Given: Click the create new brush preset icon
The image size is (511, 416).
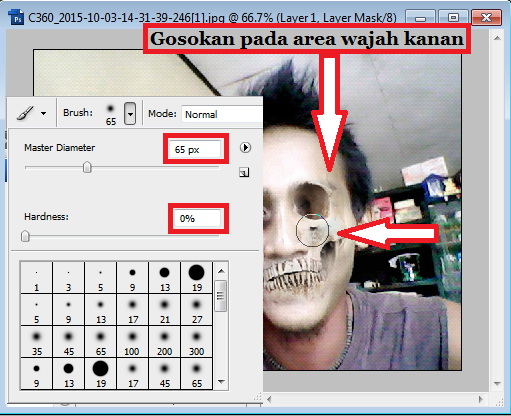Looking at the screenshot, I should (244, 172).
